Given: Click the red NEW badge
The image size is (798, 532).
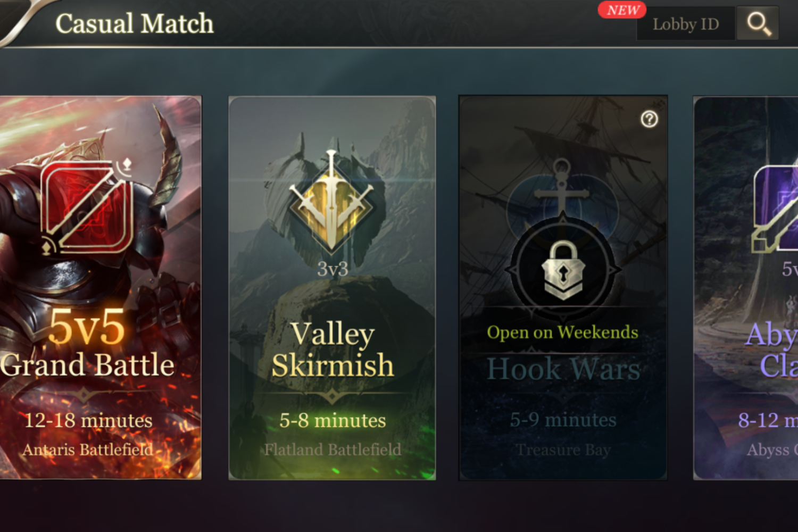Looking at the screenshot, I should pos(622,10).
